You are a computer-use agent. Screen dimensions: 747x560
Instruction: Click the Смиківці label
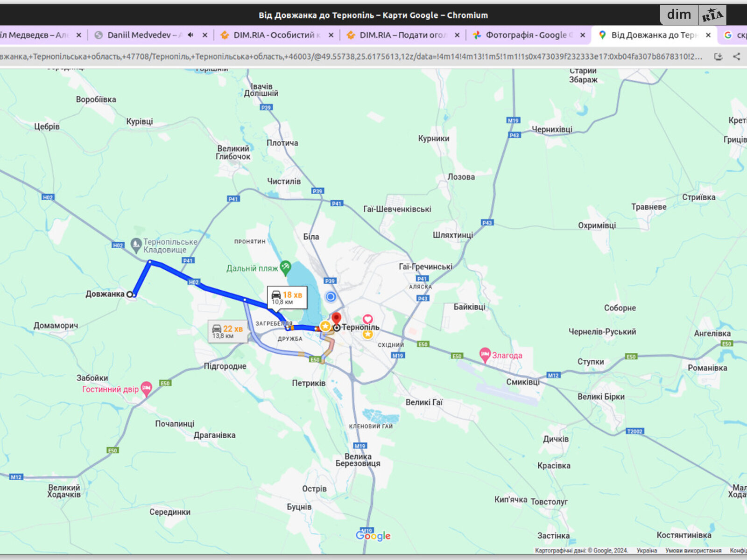point(523,382)
